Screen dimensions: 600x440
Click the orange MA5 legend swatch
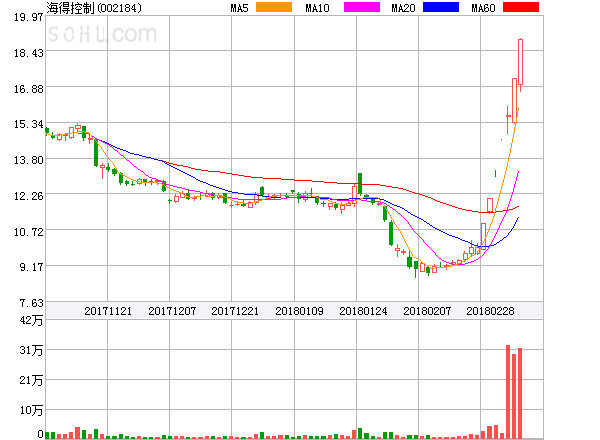[x=274, y=7]
